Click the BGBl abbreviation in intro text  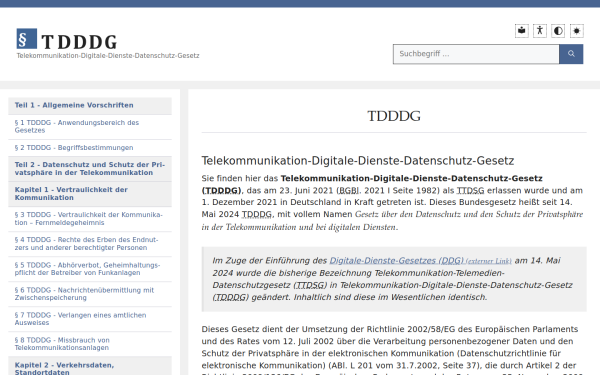[349, 191]
